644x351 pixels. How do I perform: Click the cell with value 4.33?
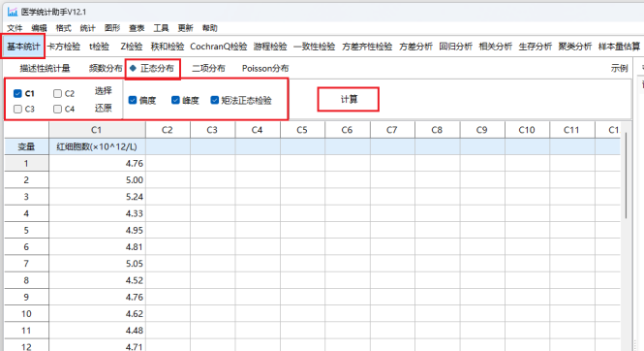[97, 213]
